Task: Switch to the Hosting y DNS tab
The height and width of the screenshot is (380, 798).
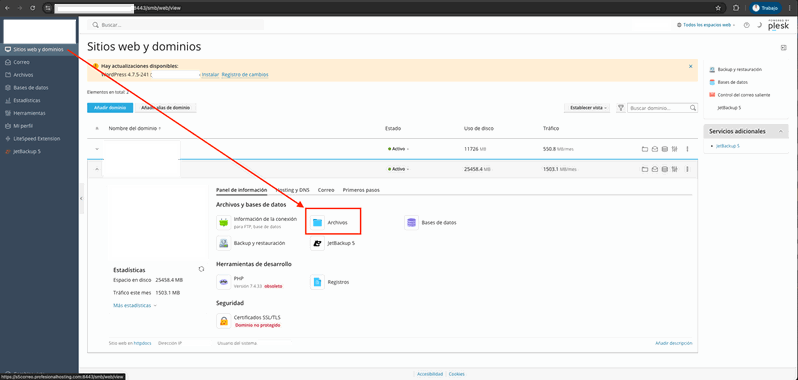Action: tap(292, 190)
